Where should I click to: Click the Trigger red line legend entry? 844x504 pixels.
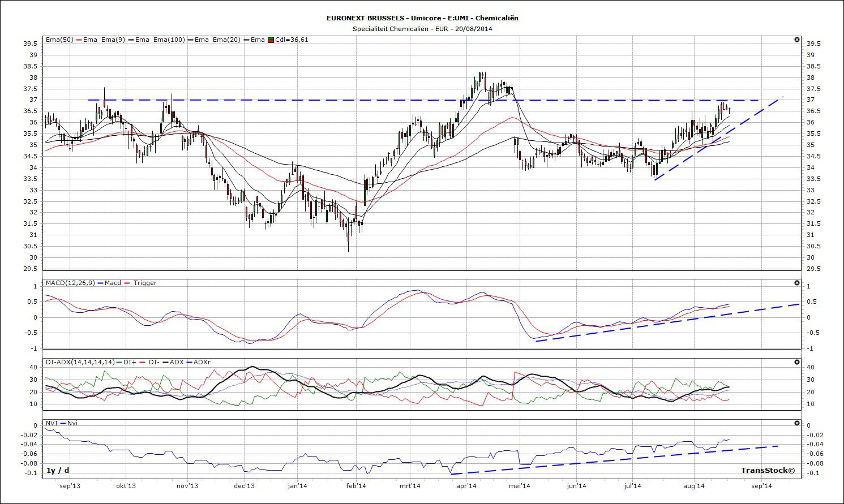point(140,283)
